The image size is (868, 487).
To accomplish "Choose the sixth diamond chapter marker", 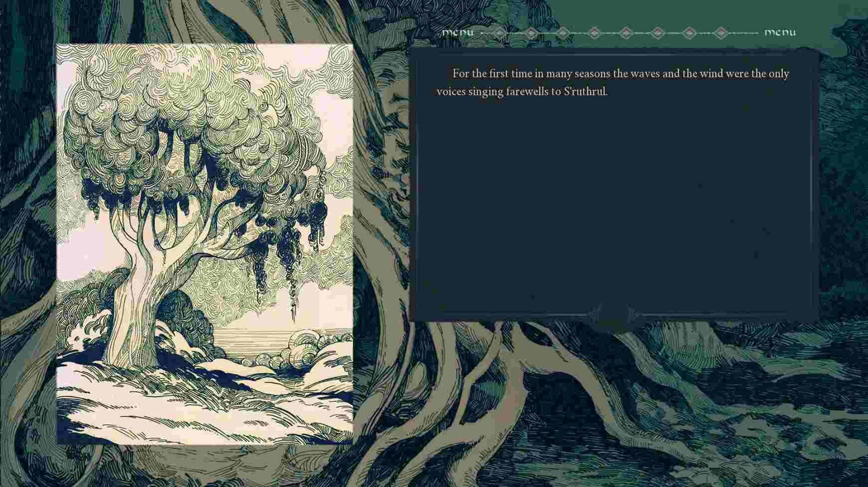I will [657, 33].
